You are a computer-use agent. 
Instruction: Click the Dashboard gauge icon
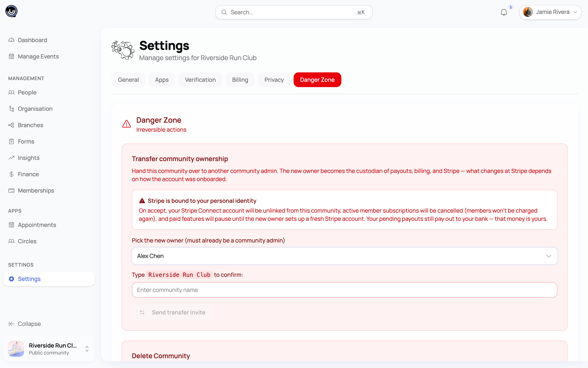pos(11,40)
